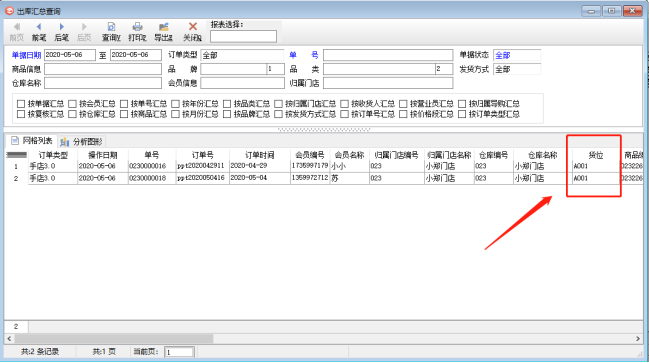Click the 商品信息 input field

pos(103,69)
